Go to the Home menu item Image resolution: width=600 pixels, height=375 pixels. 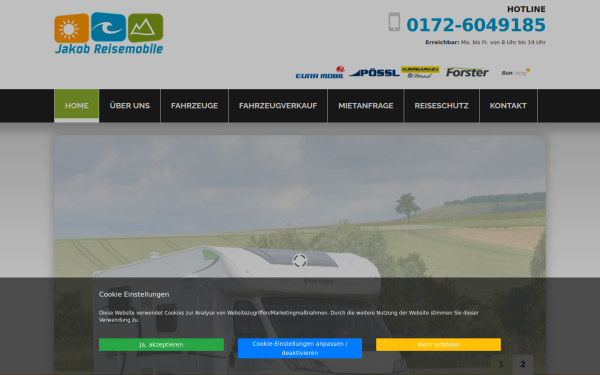point(77,106)
